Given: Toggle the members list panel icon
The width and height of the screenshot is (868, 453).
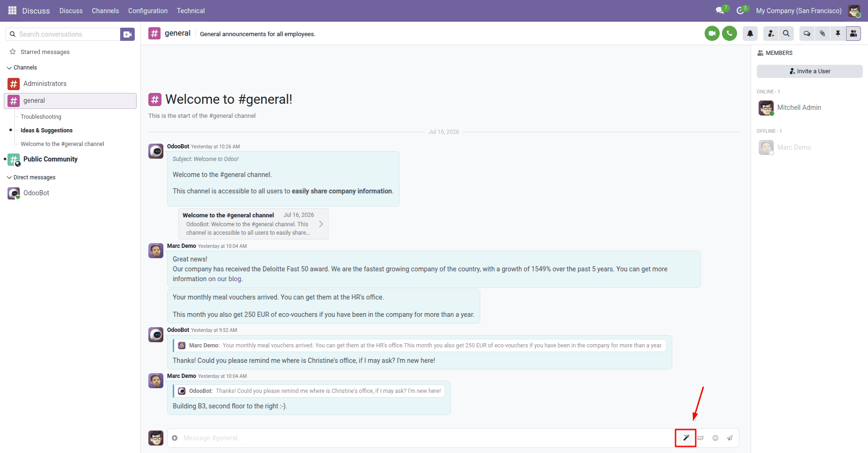Looking at the screenshot, I should [853, 33].
